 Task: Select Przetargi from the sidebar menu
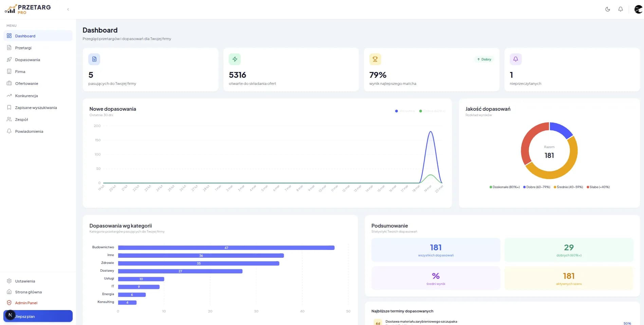point(24,48)
